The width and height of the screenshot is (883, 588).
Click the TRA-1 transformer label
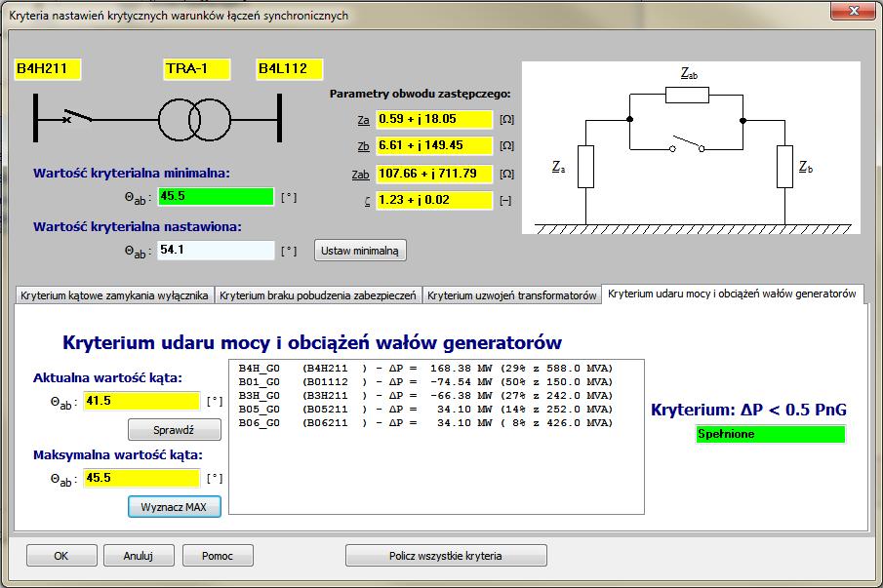pyautogui.click(x=197, y=69)
